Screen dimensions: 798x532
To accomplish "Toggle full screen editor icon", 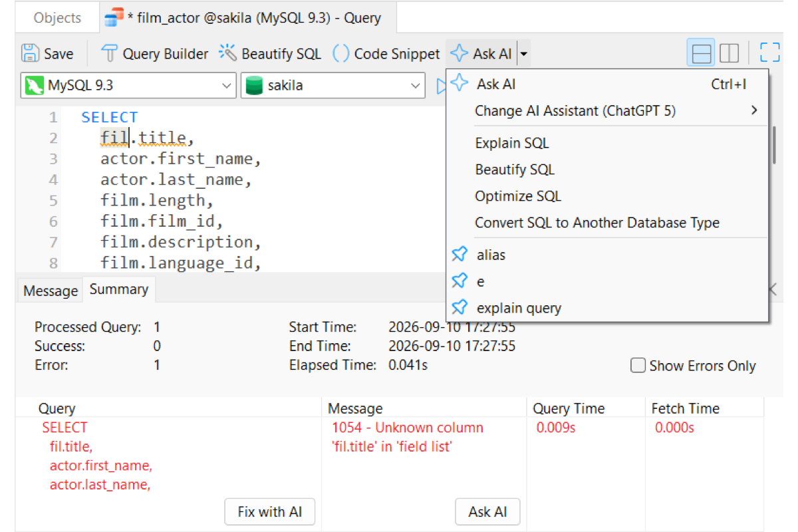I will coord(769,53).
